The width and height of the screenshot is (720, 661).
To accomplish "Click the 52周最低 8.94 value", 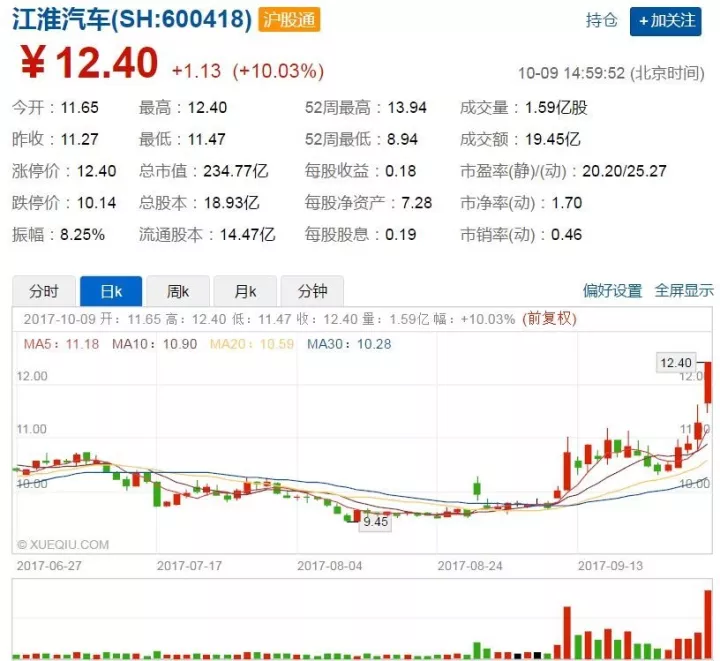I will pos(403,139).
